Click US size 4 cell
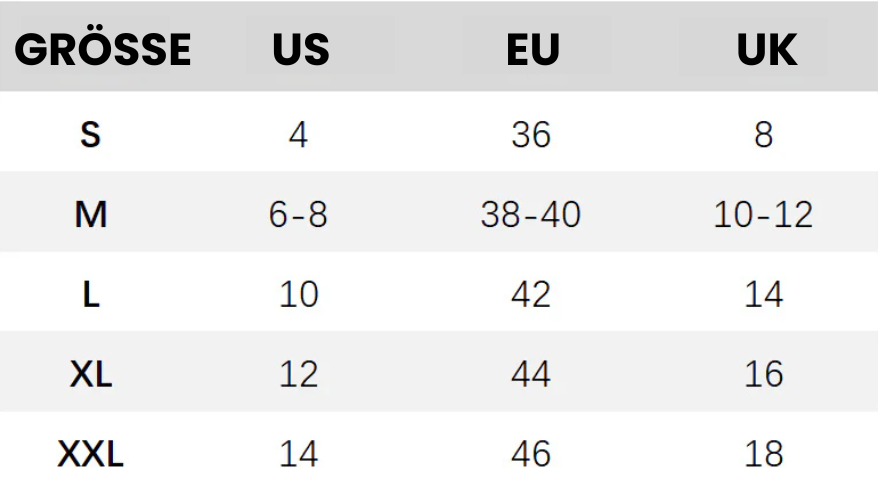Screen dimensions: 878x498 [298, 135]
